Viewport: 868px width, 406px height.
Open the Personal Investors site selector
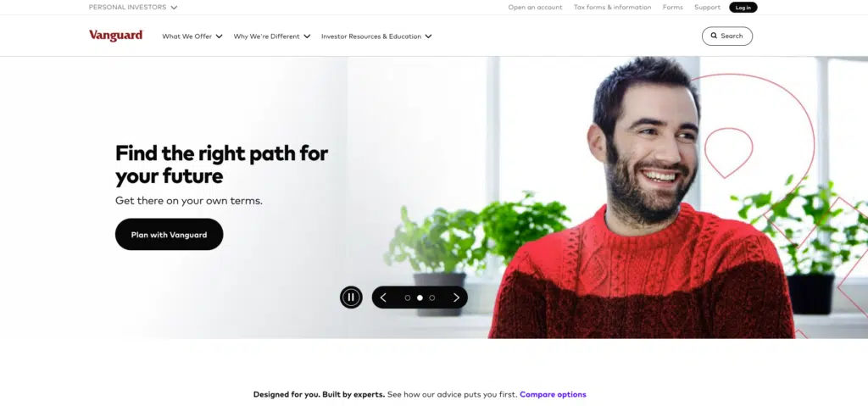(133, 7)
